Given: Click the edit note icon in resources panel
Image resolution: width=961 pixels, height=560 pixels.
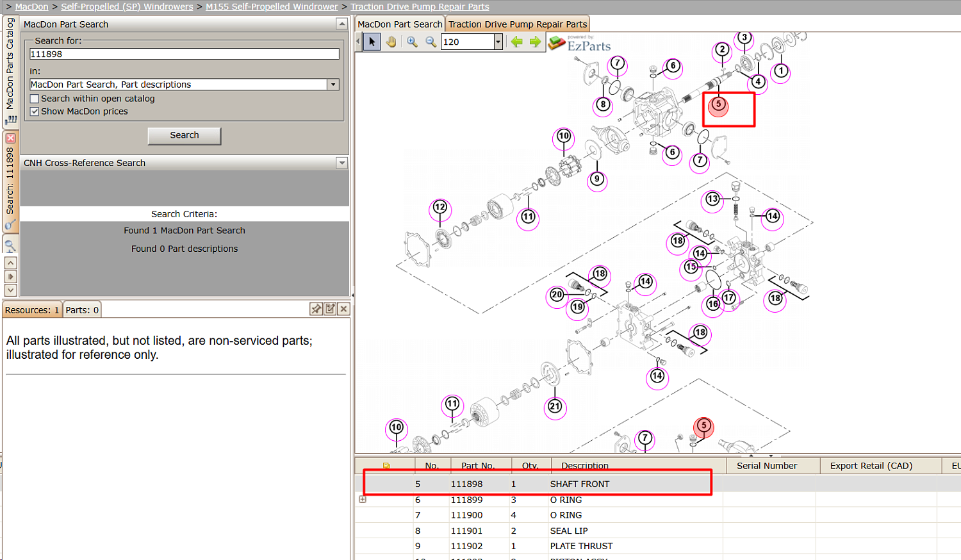Looking at the screenshot, I should [x=330, y=309].
